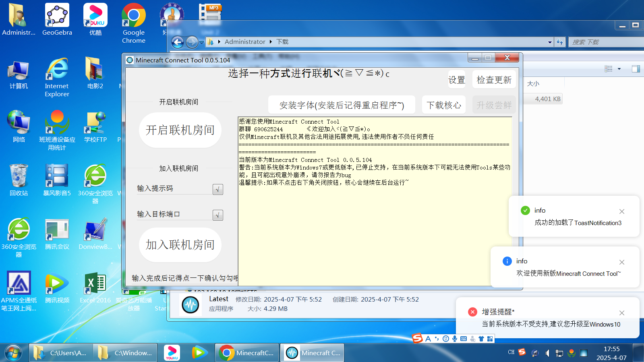Click the 设置 settings button
The image size is (644, 362).
pyautogui.click(x=457, y=80)
